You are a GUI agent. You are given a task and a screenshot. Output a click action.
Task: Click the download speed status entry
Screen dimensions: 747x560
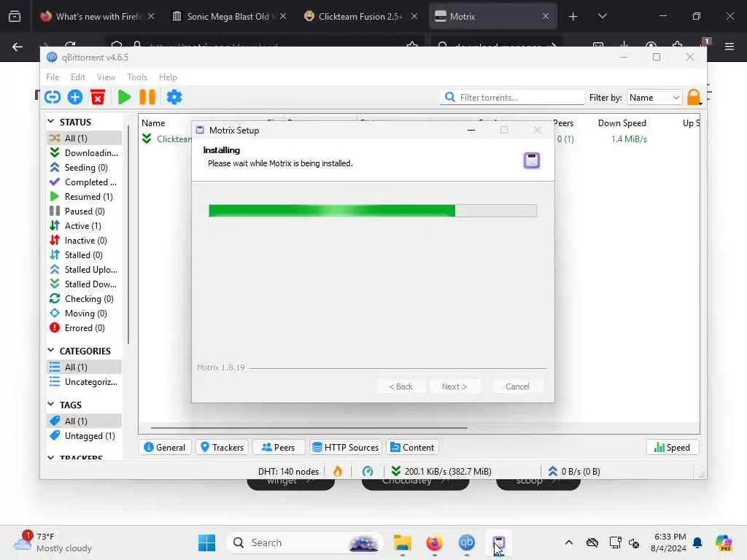(x=441, y=472)
